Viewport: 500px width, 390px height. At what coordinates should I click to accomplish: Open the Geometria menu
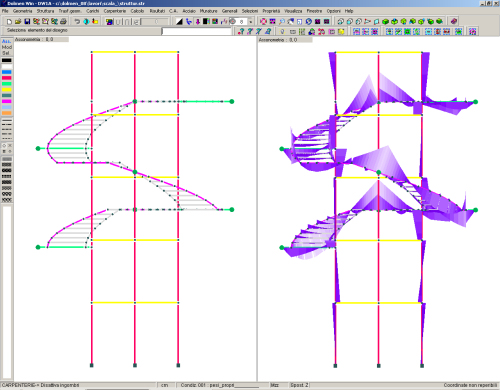[22, 11]
